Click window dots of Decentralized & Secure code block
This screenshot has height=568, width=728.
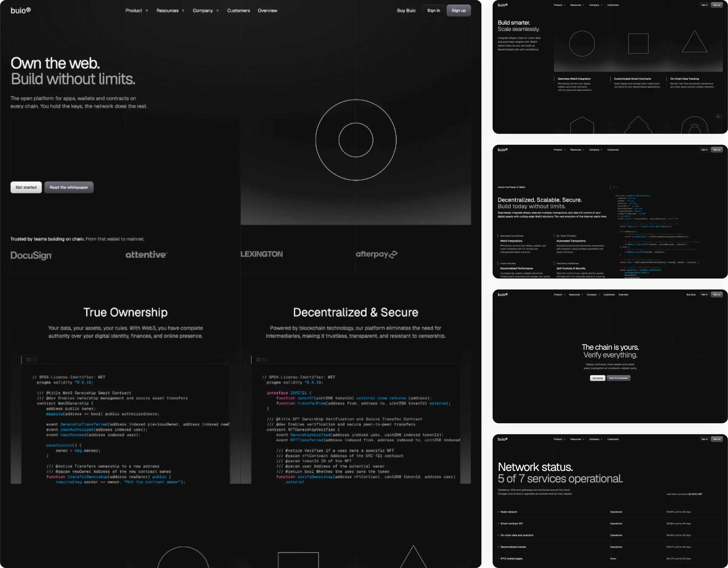(262, 359)
